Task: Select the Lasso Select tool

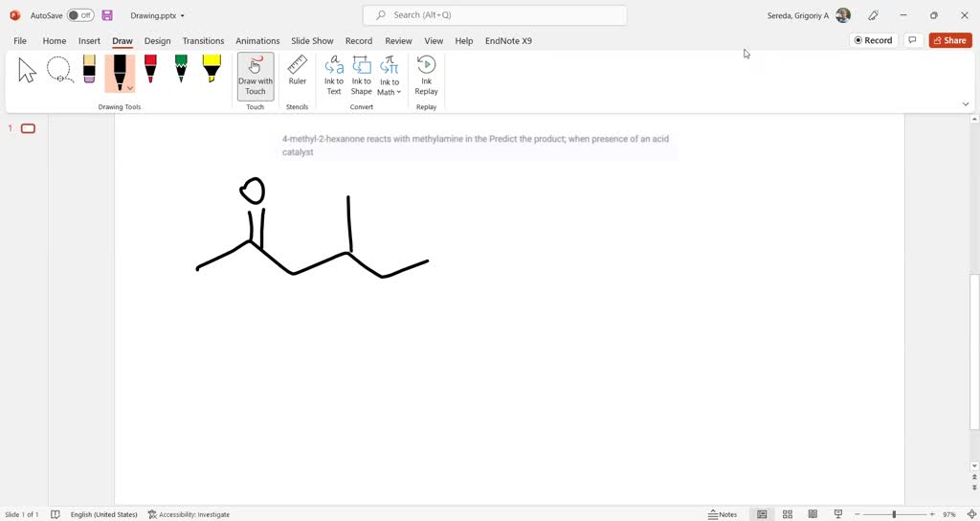Action: click(x=59, y=70)
